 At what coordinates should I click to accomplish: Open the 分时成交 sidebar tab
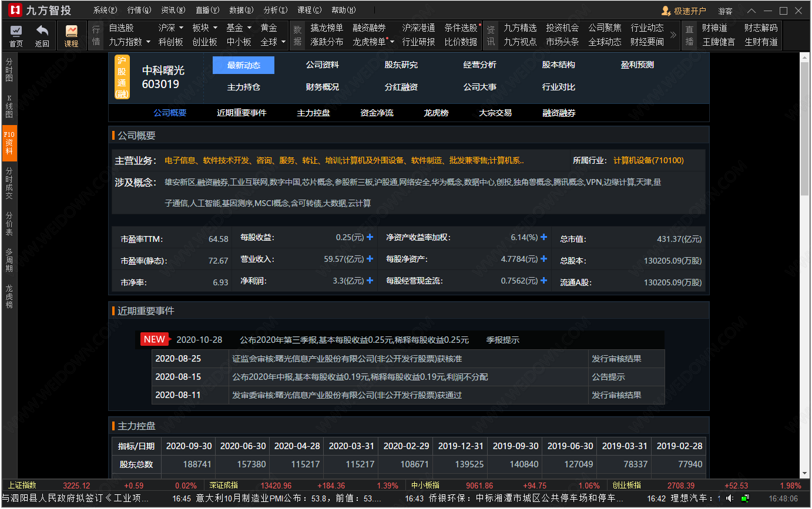pyautogui.click(x=9, y=184)
